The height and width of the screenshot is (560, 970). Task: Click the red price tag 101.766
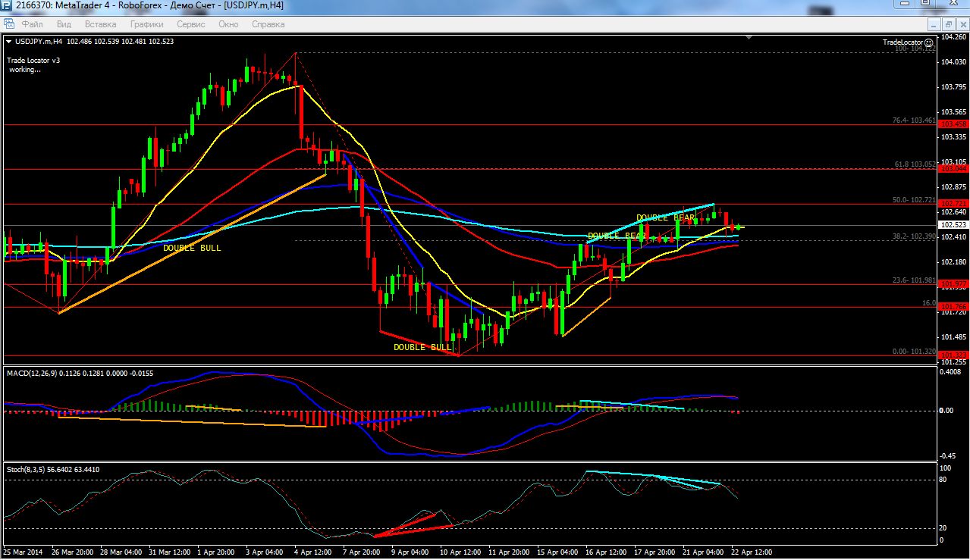click(954, 306)
